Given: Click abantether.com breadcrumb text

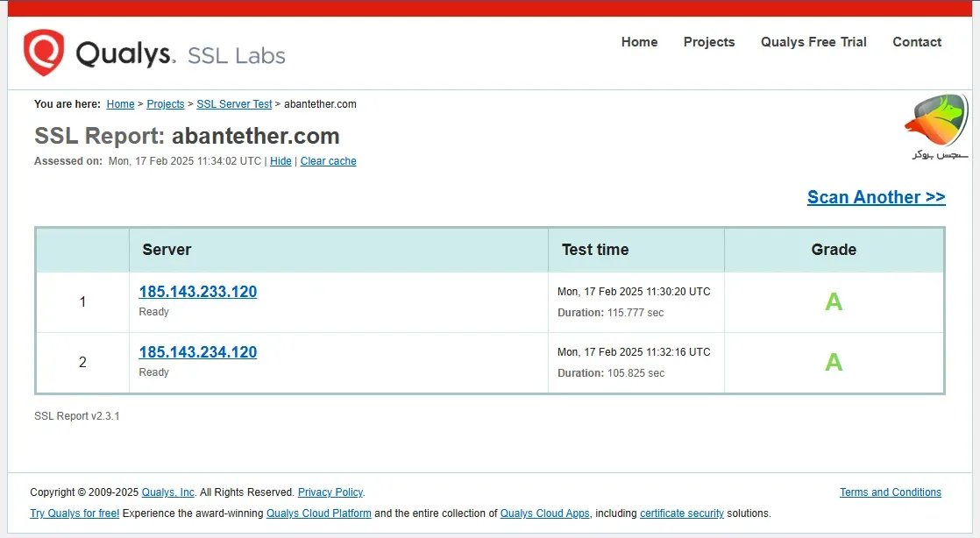Looking at the screenshot, I should point(320,103).
